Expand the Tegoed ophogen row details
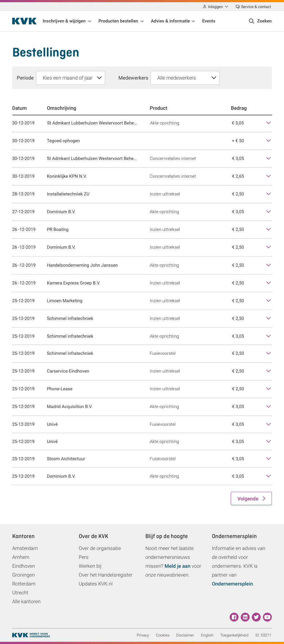Image resolution: width=284 pixels, height=644 pixels. click(268, 141)
